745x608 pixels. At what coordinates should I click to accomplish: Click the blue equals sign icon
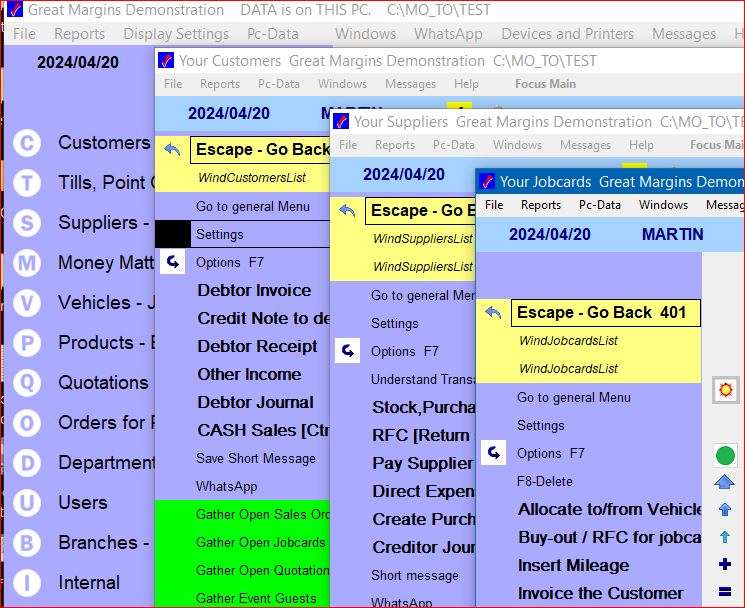725,592
